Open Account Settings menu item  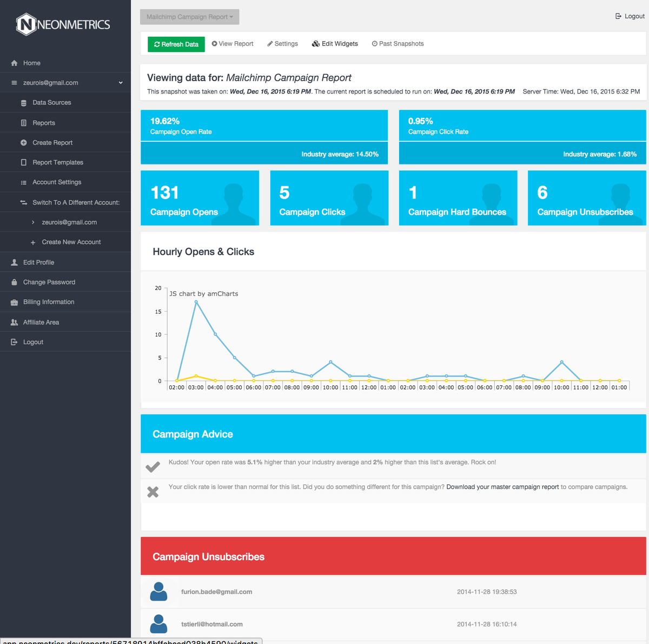(x=65, y=182)
